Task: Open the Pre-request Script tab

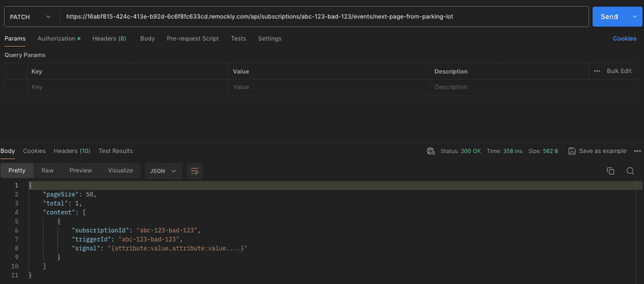Action: (192, 38)
